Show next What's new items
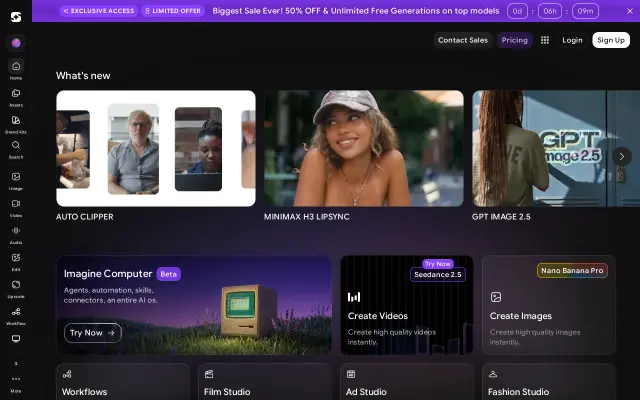The image size is (640, 400). tap(622, 157)
